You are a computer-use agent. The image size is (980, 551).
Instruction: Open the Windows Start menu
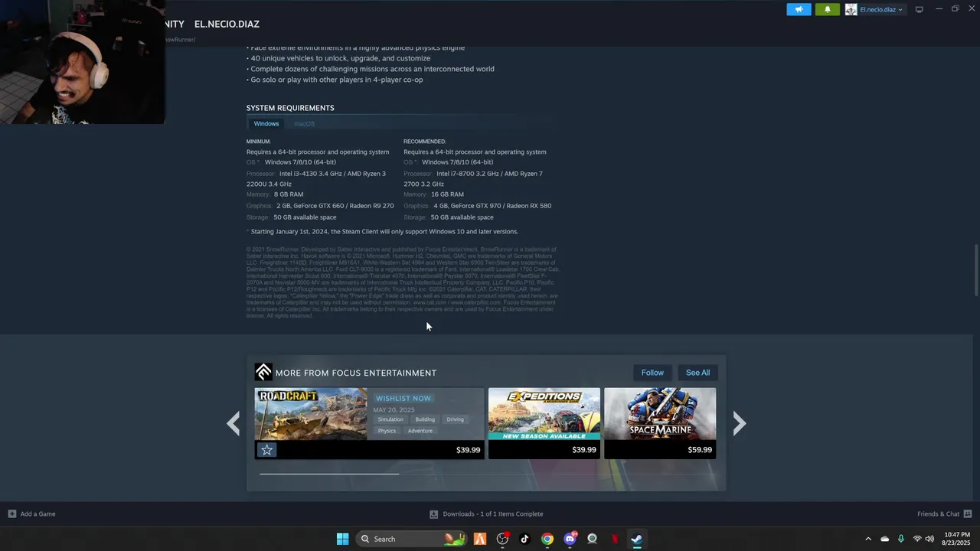point(342,539)
